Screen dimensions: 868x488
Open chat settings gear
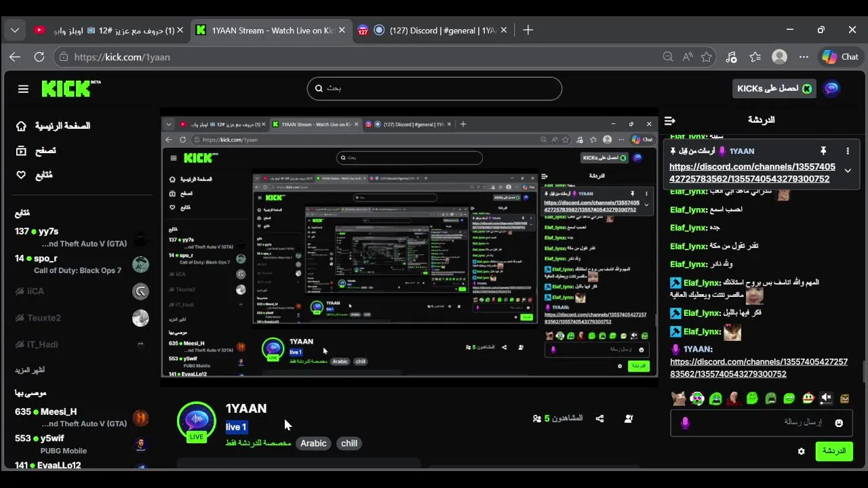(x=801, y=451)
